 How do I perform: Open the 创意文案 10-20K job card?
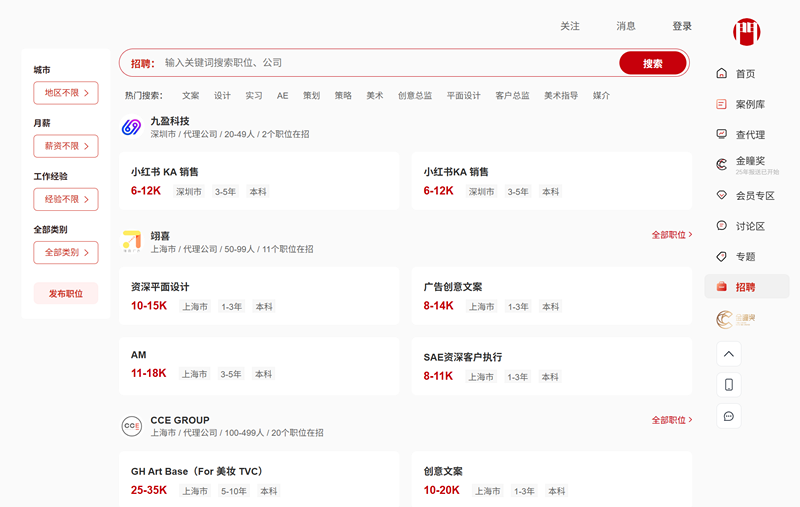click(552, 479)
